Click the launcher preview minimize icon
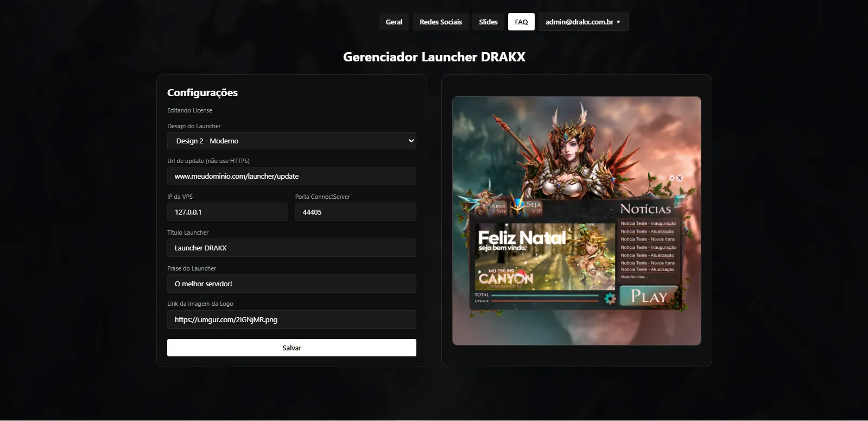The height and width of the screenshot is (421, 868). point(672,178)
